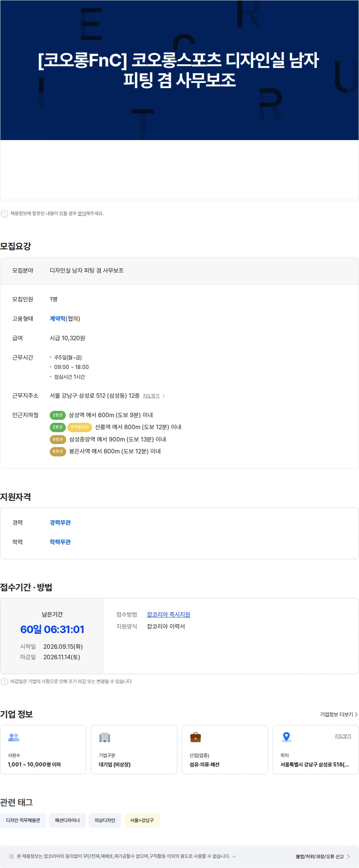Image resolution: width=359 pixels, height=868 pixels.
Task: Open the 잡코리아 즉시지원 link
Action: (x=169, y=614)
